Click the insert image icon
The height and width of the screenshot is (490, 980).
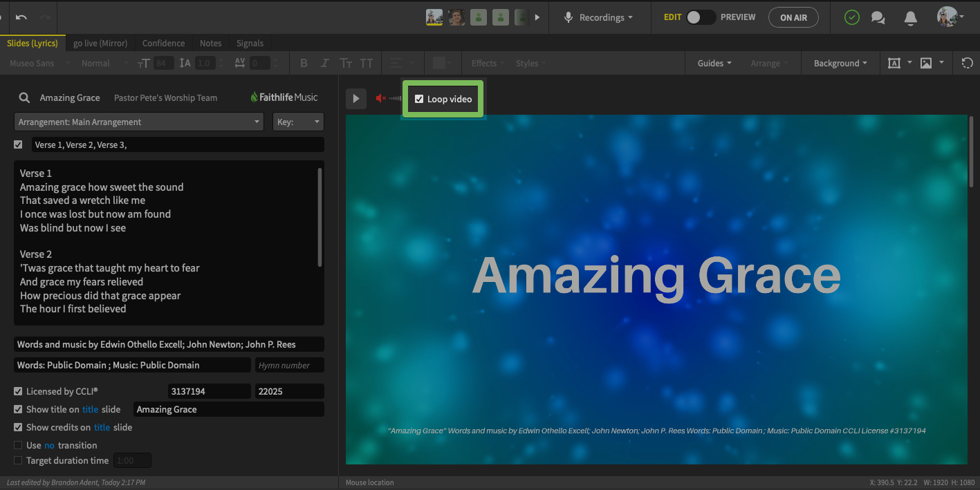(x=927, y=63)
